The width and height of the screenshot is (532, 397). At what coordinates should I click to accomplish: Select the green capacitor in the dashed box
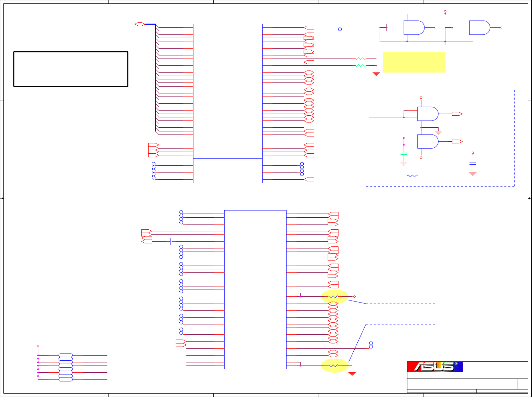point(404,153)
